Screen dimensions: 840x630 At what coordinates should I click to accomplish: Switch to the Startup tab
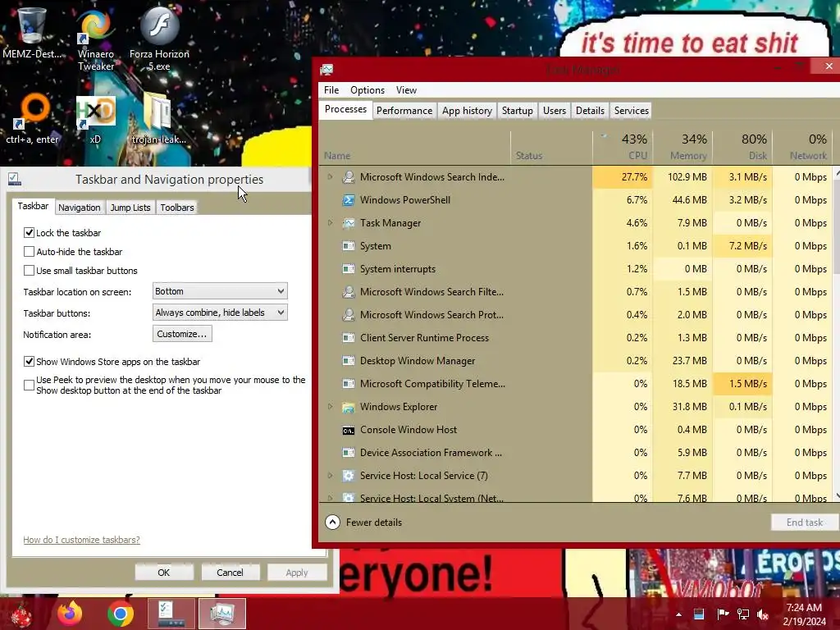(517, 111)
